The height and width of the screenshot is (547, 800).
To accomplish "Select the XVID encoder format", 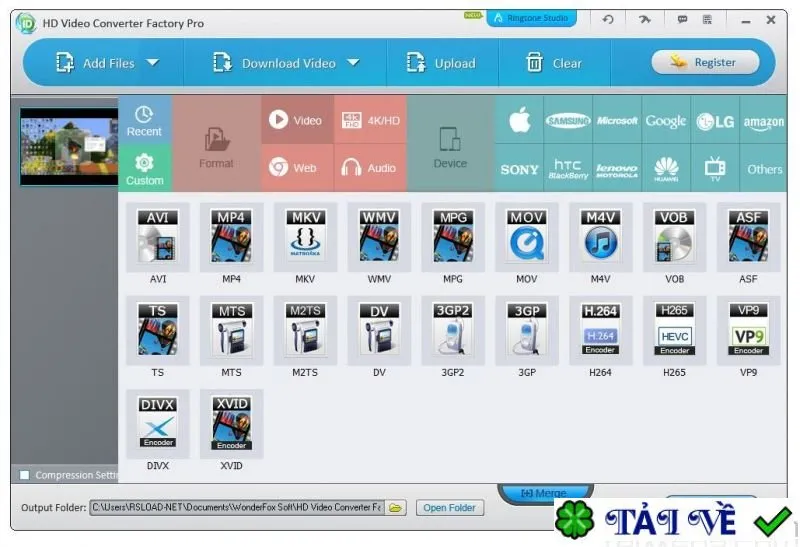I will (232, 424).
